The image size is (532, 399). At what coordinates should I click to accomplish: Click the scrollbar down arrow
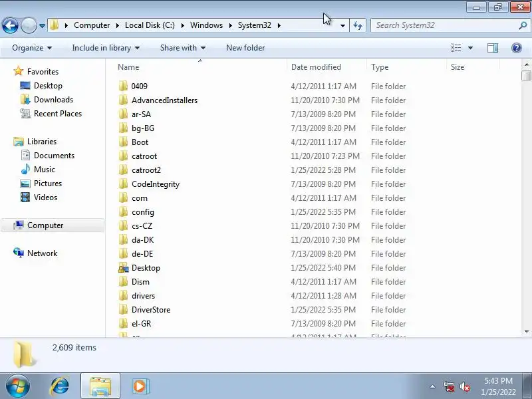click(527, 331)
